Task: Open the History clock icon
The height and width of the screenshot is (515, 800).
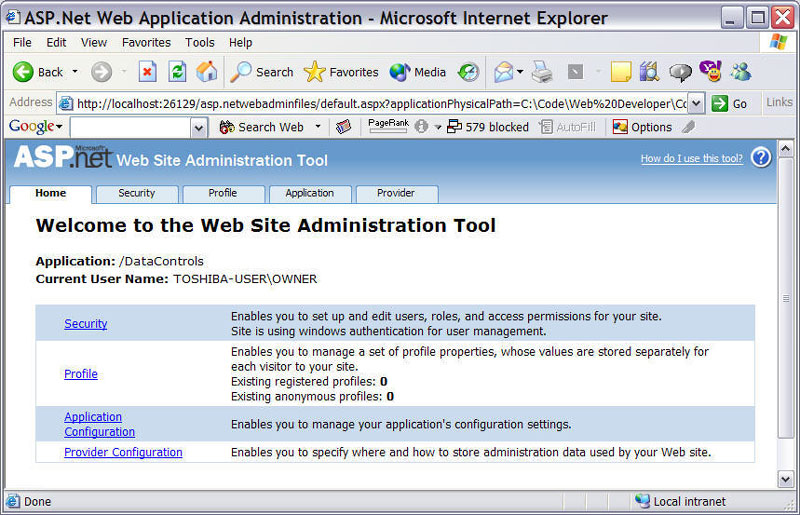Action: point(468,72)
